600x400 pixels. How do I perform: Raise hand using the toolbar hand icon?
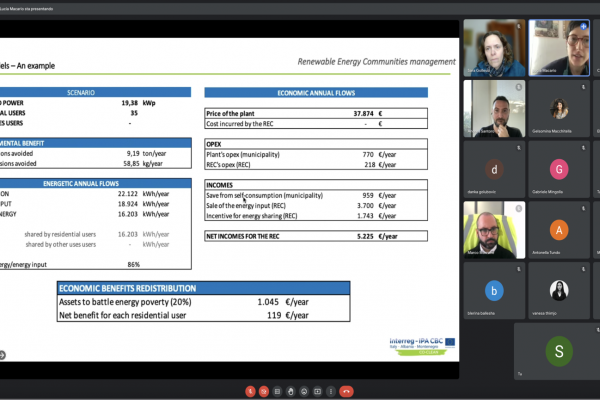(x=290, y=391)
